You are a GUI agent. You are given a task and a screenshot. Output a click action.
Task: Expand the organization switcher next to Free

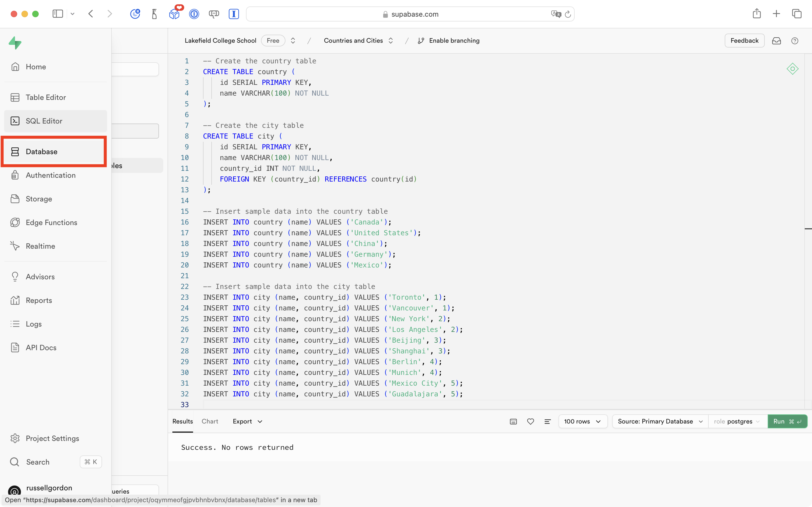point(293,41)
